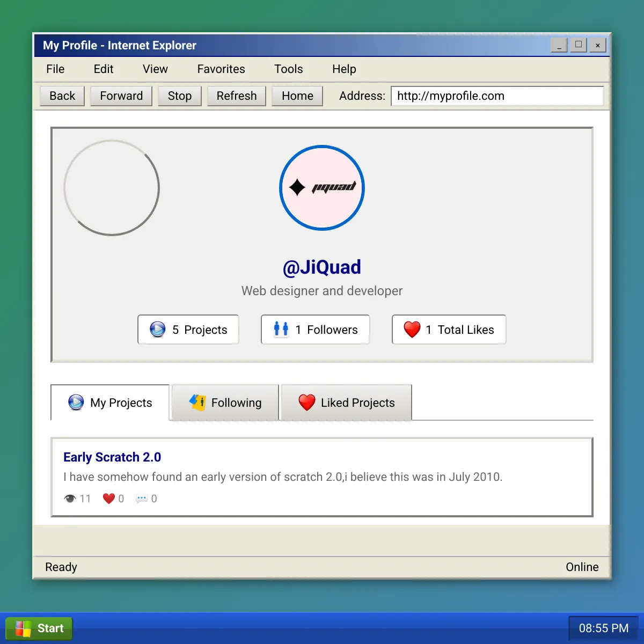Close the Internet Explorer window
Viewport: 644px width, 644px height.
click(x=598, y=45)
